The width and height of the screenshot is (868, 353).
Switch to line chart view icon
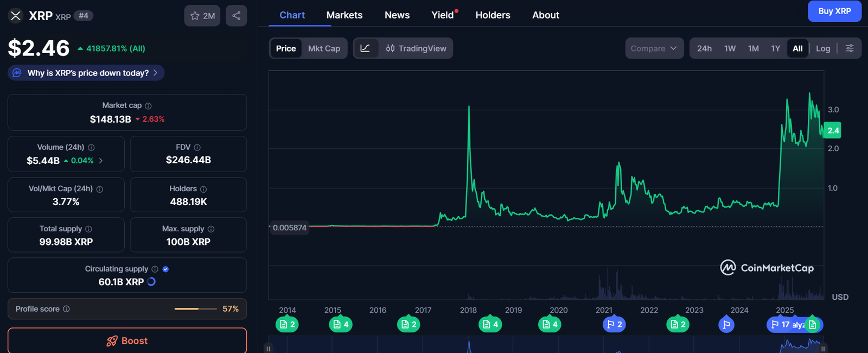tap(365, 48)
